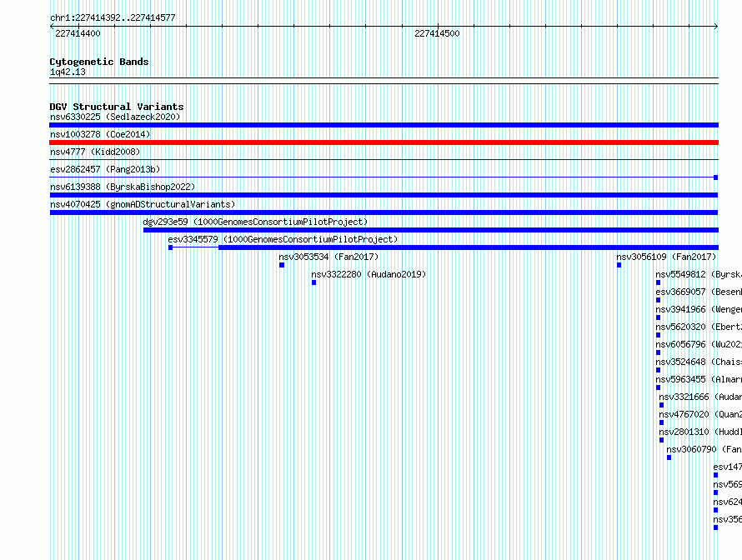This screenshot has height=560, width=742.
Task: Click the nsv6330225 (Sedlazeck2020) label
Action: pos(115,117)
